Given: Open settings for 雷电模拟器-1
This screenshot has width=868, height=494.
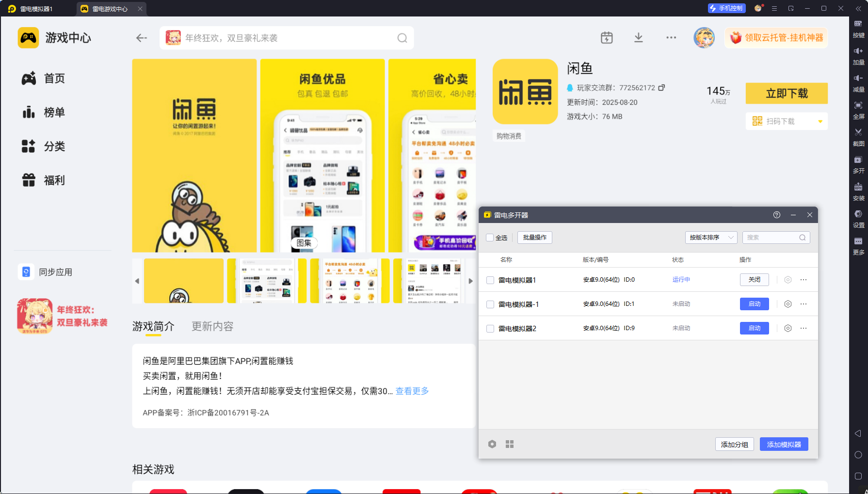Looking at the screenshot, I should point(788,304).
